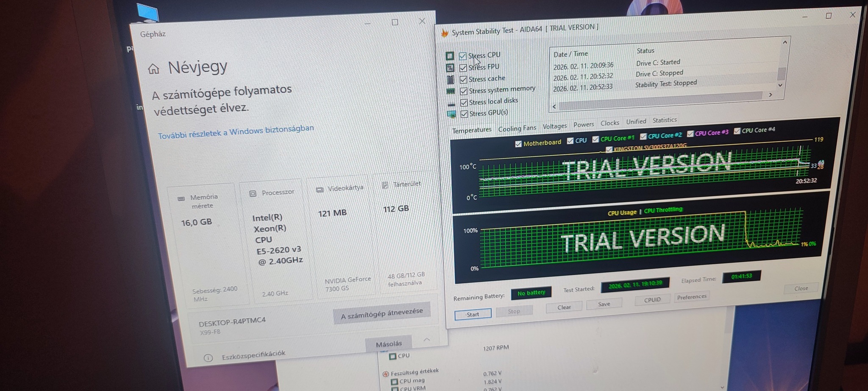Click the "No battery" status field

[531, 293]
